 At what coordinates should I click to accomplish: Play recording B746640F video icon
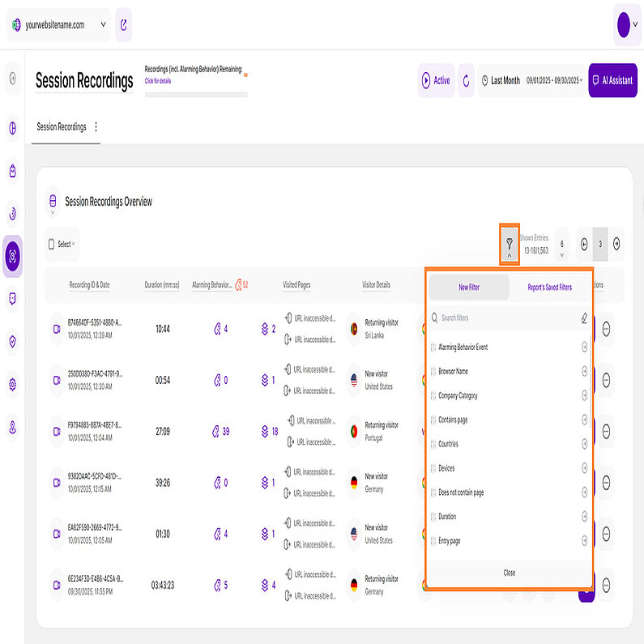pyautogui.click(x=57, y=329)
